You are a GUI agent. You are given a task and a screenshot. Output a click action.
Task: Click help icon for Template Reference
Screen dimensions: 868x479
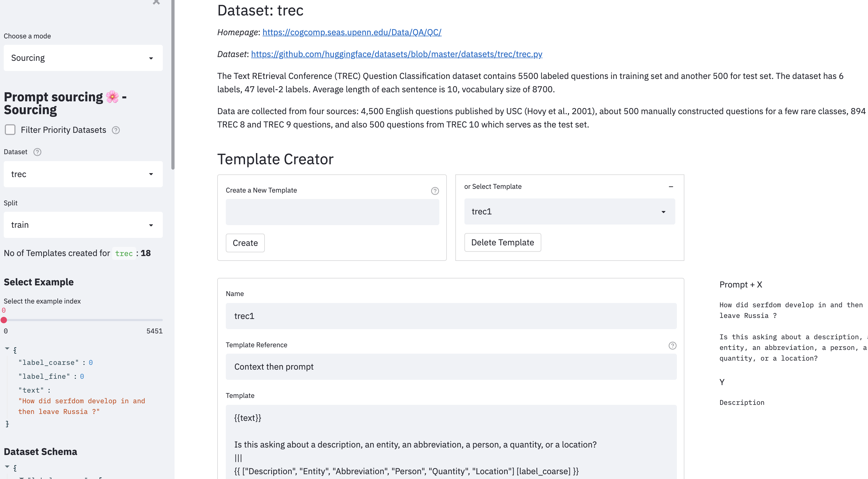pyautogui.click(x=672, y=345)
